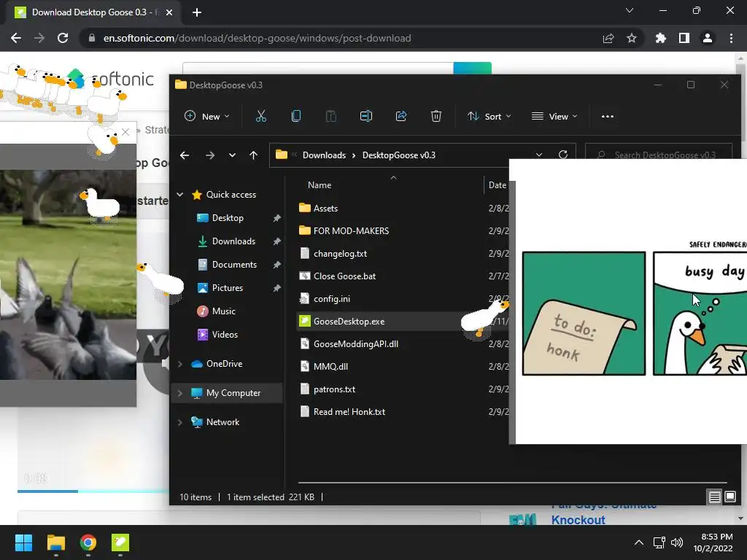Viewport: 747px width, 560px height.
Task: Select MMQ.dll file
Action: click(330, 367)
